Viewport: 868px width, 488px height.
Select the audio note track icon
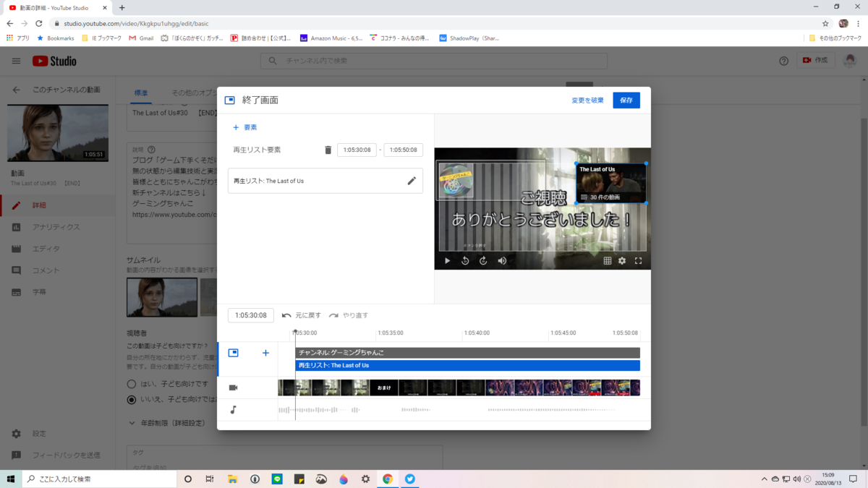pos(233,410)
